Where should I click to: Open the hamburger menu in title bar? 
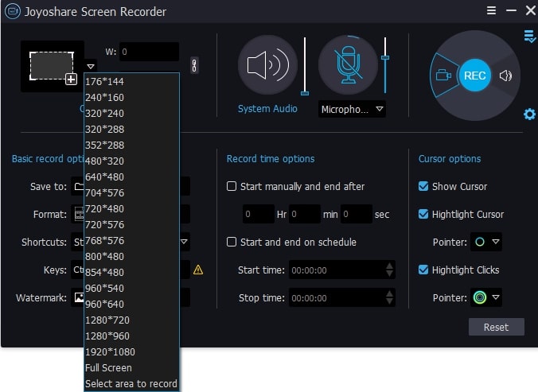click(x=491, y=10)
